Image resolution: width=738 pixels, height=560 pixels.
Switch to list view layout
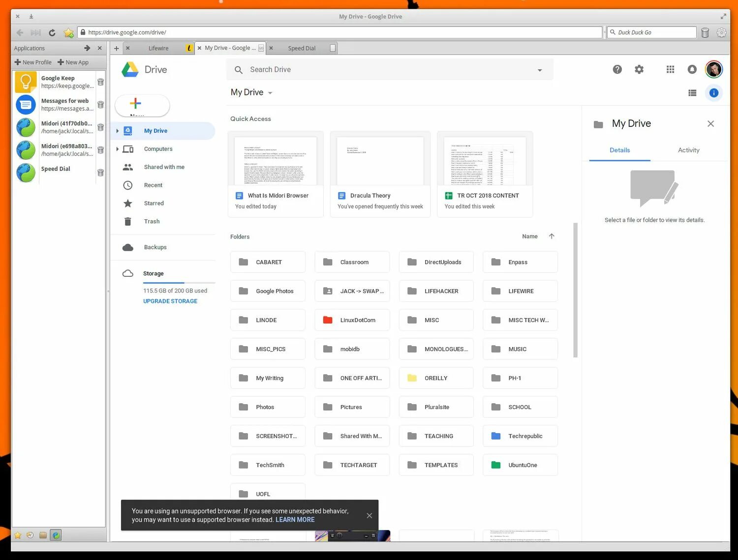[x=692, y=93]
